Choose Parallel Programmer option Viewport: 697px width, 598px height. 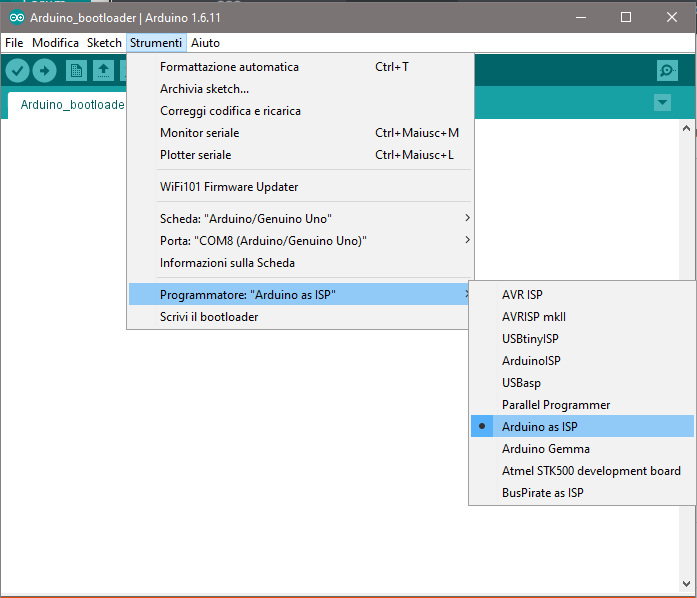tap(582, 405)
